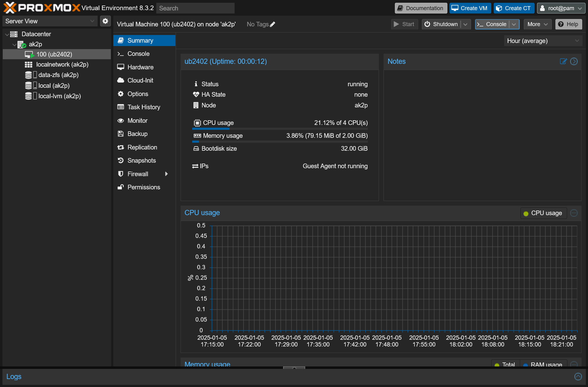Click the Documentation button
The image size is (588, 387).
[421, 8]
